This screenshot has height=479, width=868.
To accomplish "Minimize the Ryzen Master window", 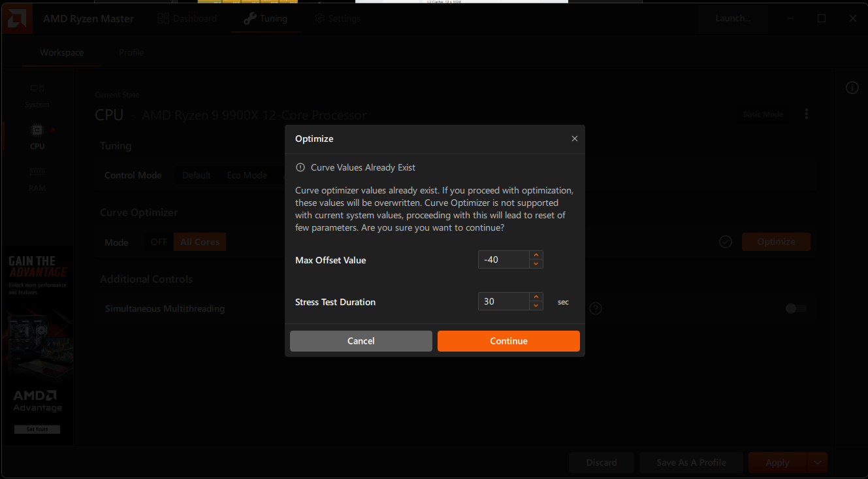I will click(x=790, y=18).
